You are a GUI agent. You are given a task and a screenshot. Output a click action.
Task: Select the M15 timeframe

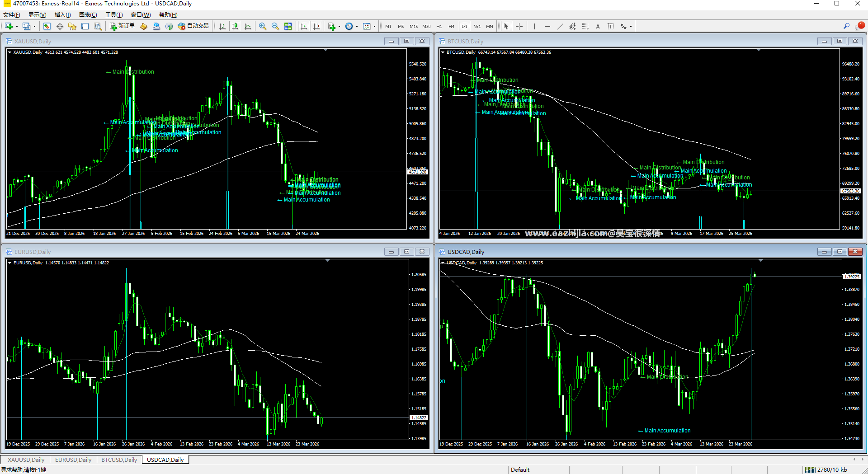414,26
